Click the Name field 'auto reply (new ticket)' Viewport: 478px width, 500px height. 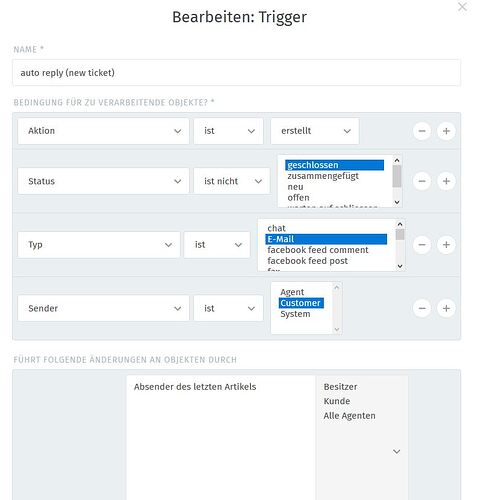tap(237, 73)
